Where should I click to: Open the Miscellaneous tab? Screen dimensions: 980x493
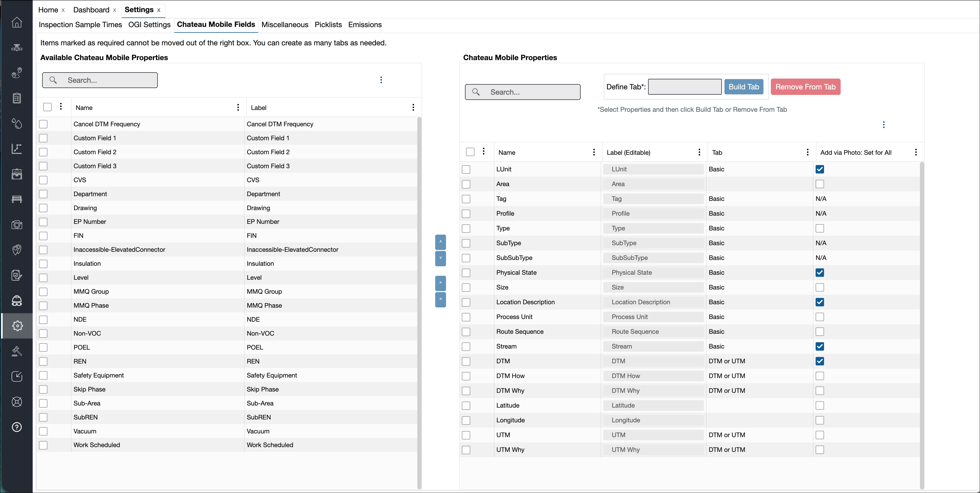(285, 25)
